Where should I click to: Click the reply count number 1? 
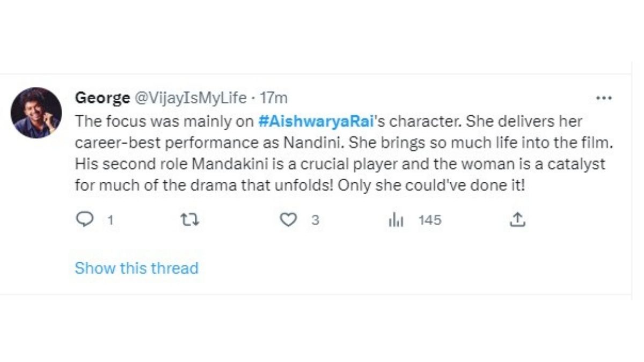click(110, 220)
